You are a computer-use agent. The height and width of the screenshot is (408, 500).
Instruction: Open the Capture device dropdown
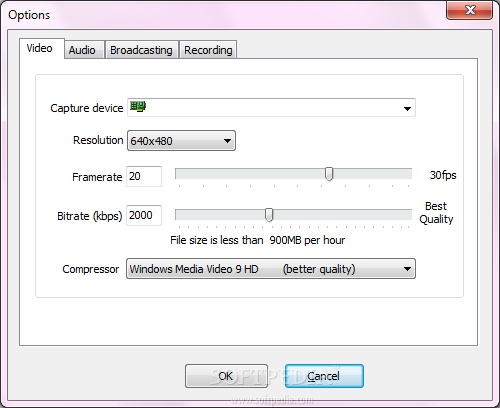coord(271,107)
